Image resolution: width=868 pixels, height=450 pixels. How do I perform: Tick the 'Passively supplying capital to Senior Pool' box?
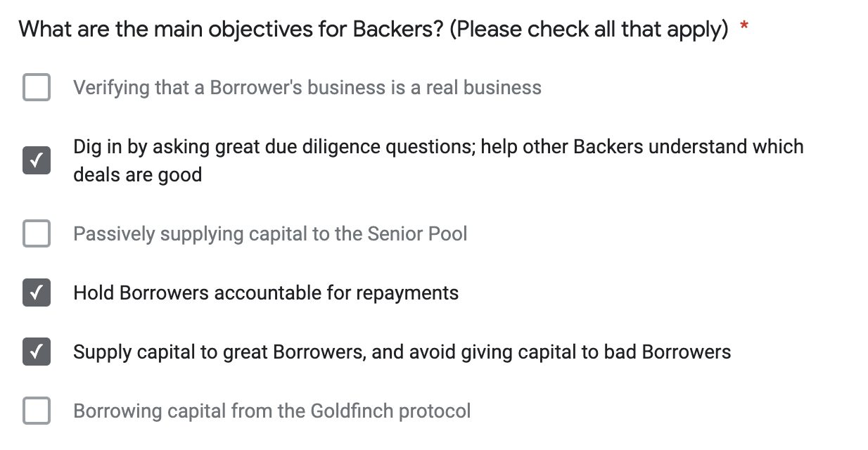point(37,233)
